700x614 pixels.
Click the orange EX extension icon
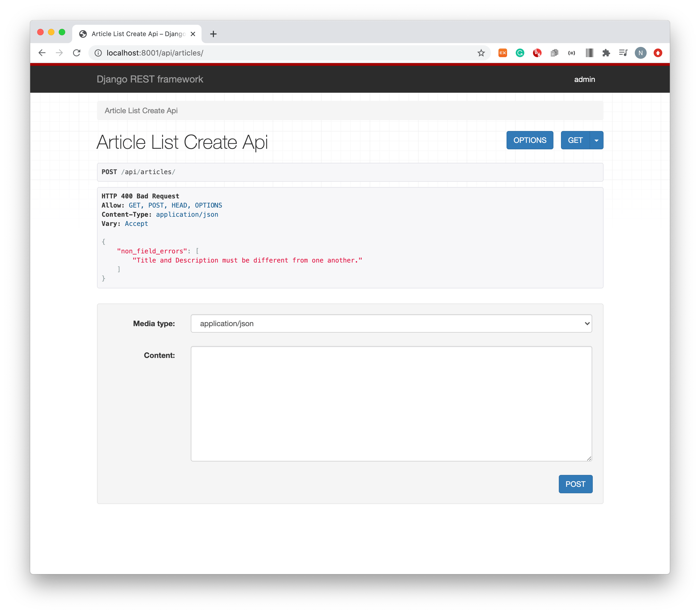503,53
